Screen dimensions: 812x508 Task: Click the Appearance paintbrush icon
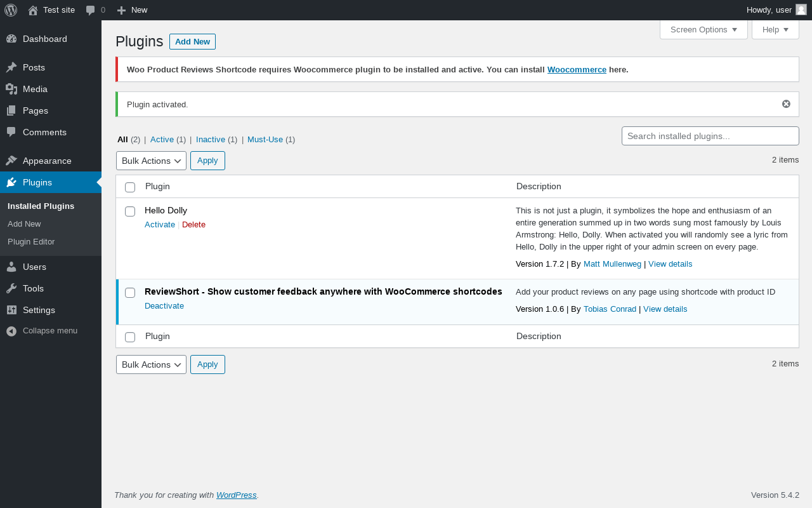11,161
